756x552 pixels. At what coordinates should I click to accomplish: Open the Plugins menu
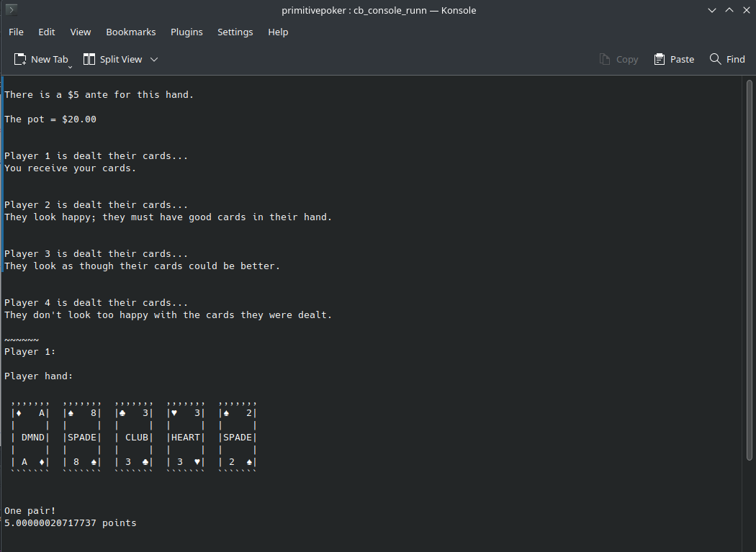[186, 32]
